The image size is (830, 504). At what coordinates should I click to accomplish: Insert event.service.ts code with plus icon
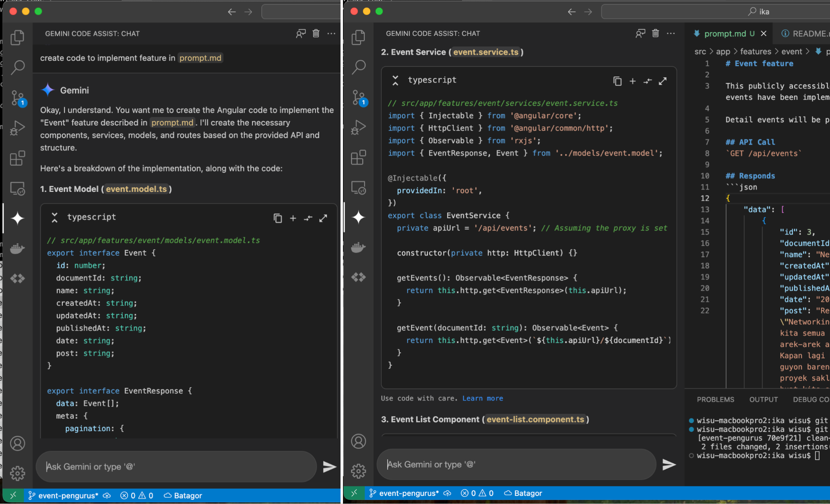(x=632, y=81)
